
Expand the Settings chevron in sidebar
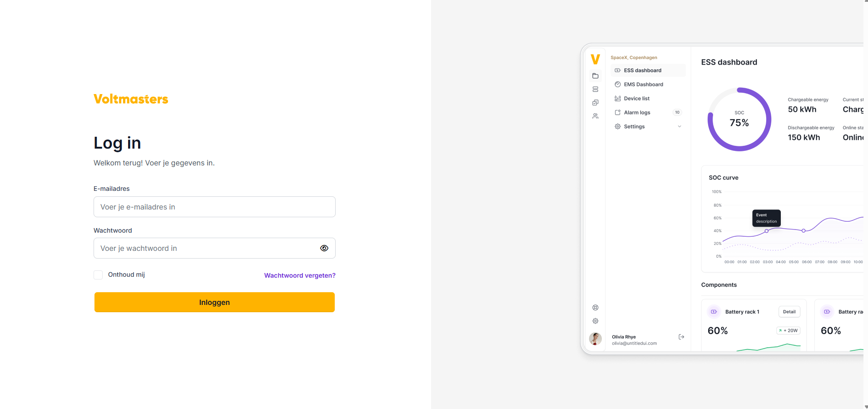[680, 127]
